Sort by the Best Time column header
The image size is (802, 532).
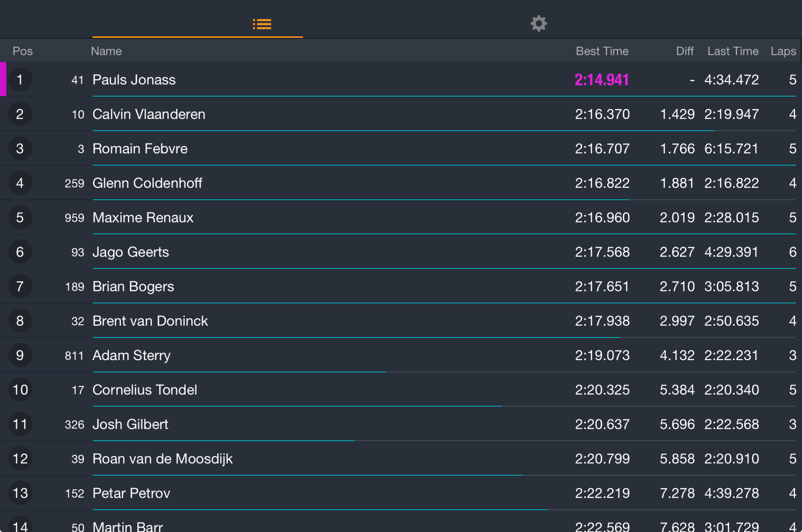(x=602, y=51)
